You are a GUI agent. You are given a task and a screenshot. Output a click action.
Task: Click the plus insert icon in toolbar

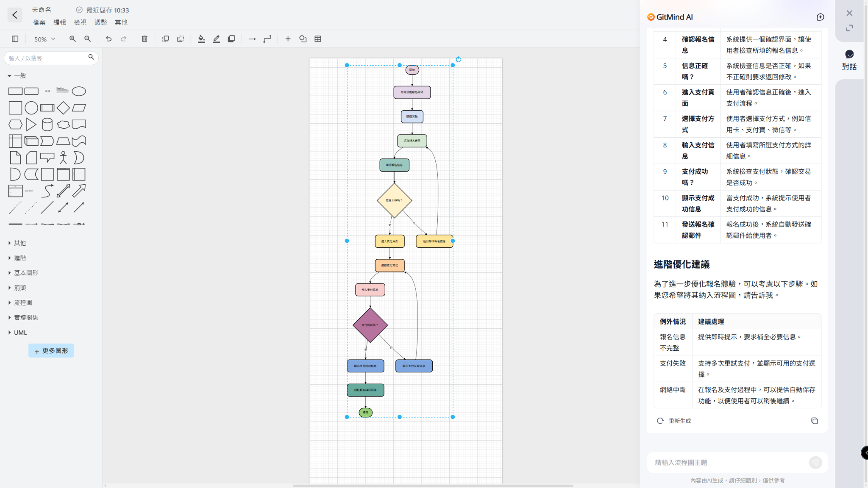288,39
